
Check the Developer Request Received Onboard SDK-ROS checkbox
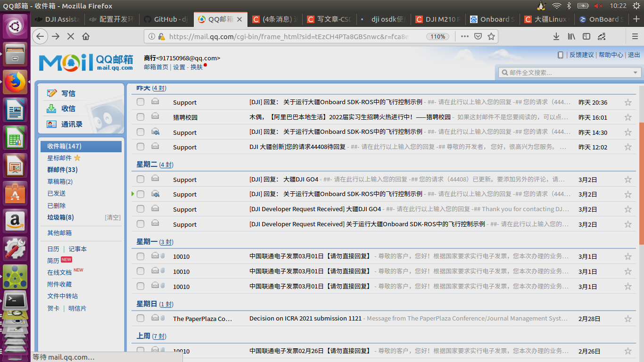(x=140, y=224)
